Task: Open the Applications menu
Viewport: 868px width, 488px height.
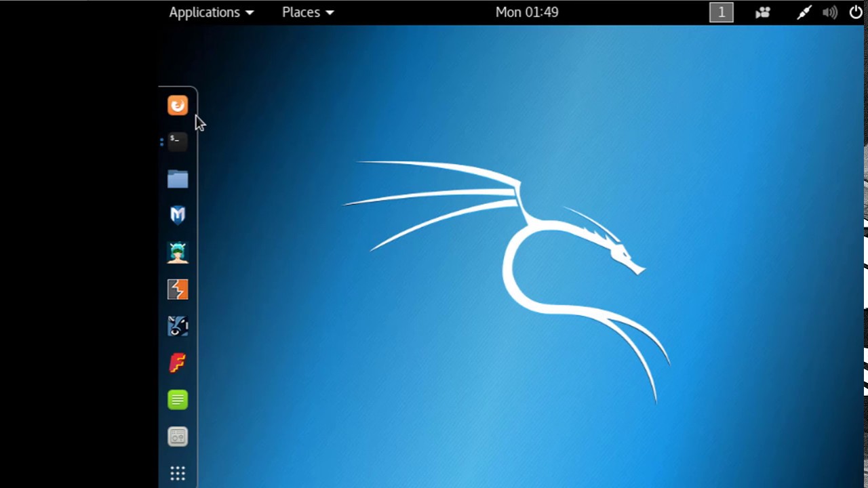Action: pyautogui.click(x=212, y=12)
